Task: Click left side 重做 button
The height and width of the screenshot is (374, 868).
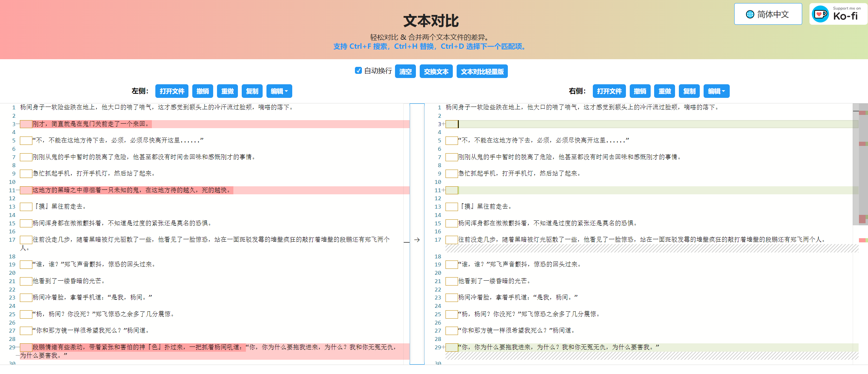Action: point(227,91)
